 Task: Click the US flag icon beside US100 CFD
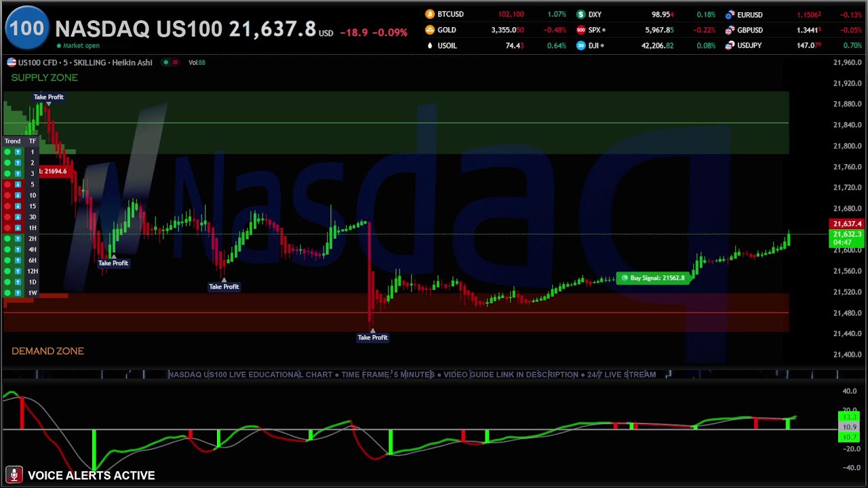coord(12,62)
